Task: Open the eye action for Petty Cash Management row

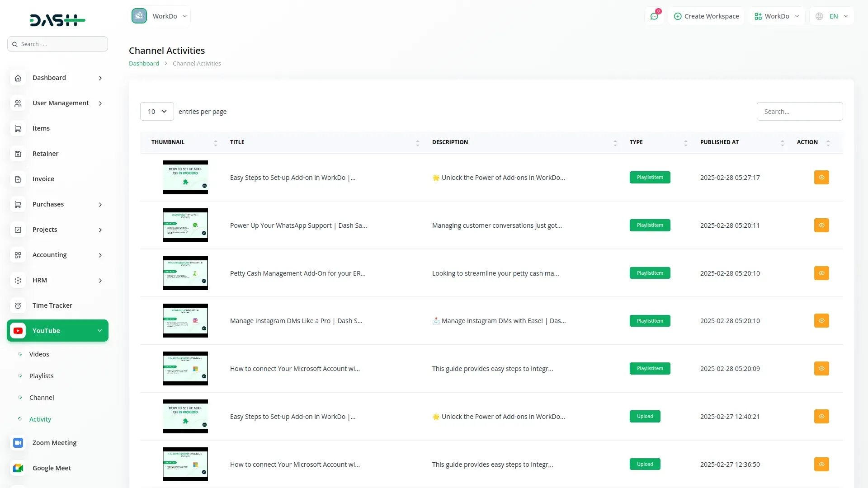Action: [821, 273]
